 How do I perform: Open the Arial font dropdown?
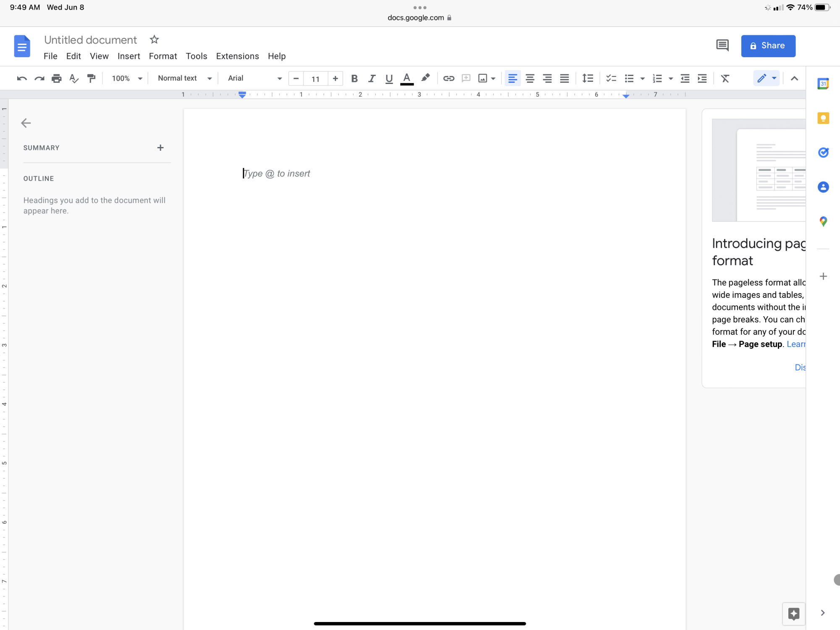tap(254, 78)
